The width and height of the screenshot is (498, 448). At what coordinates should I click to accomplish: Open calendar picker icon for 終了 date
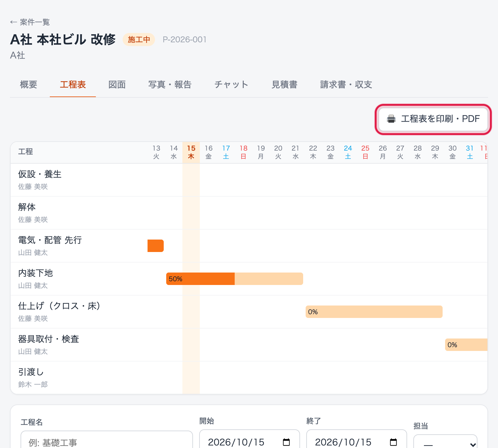[x=393, y=442]
